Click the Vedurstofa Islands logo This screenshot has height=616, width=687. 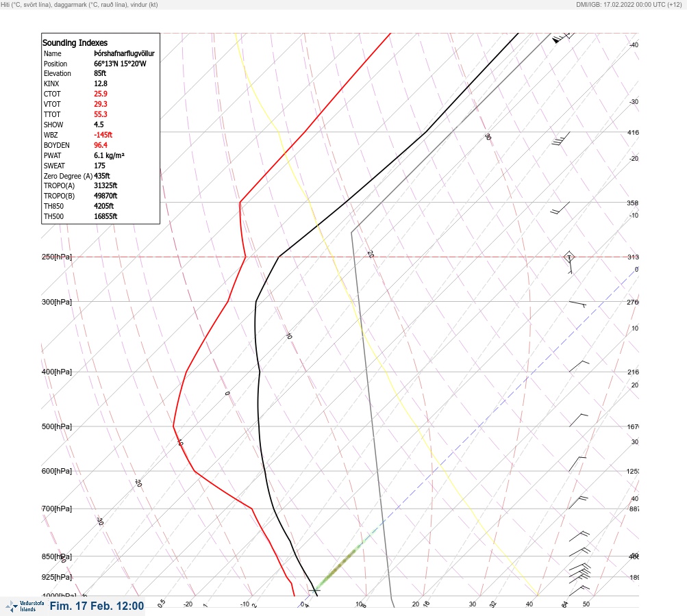[x=25, y=606]
